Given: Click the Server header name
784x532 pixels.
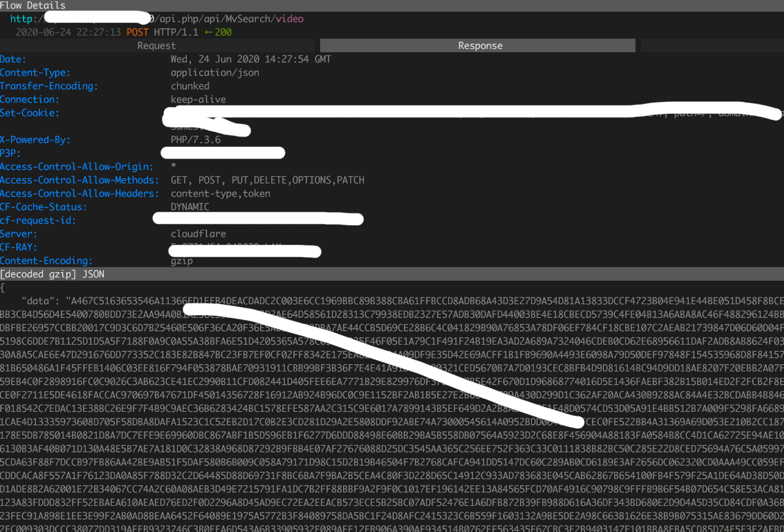Looking at the screenshot, I should click(x=19, y=233).
